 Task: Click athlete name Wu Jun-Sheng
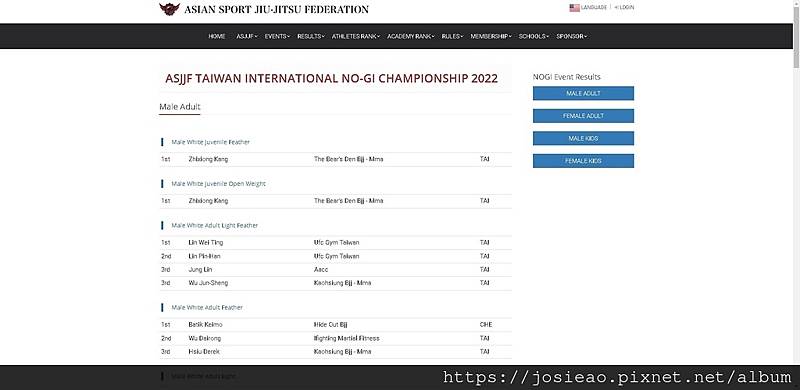pos(208,283)
